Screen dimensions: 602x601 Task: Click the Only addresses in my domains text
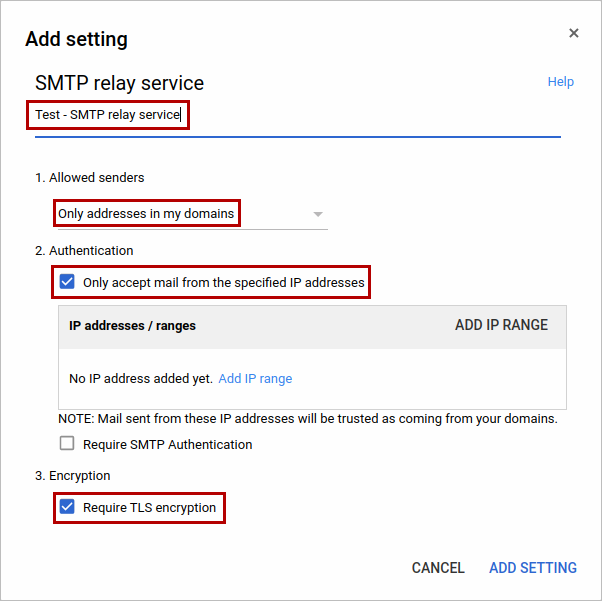point(146,214)
